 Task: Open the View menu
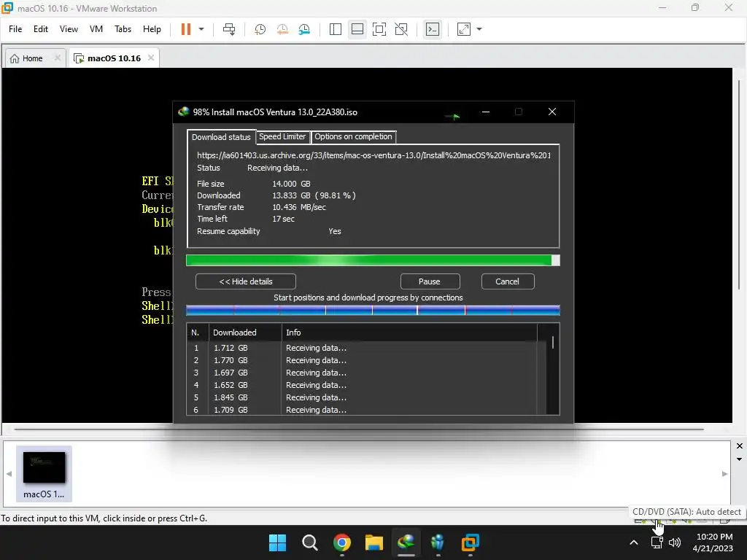(x=69, y=29)
